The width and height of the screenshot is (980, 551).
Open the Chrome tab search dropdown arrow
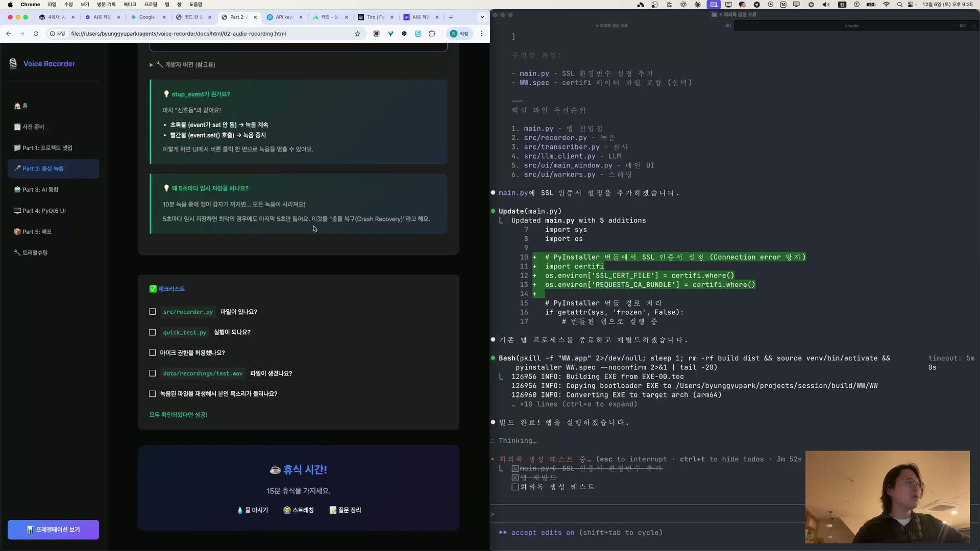tap(482, 17)
